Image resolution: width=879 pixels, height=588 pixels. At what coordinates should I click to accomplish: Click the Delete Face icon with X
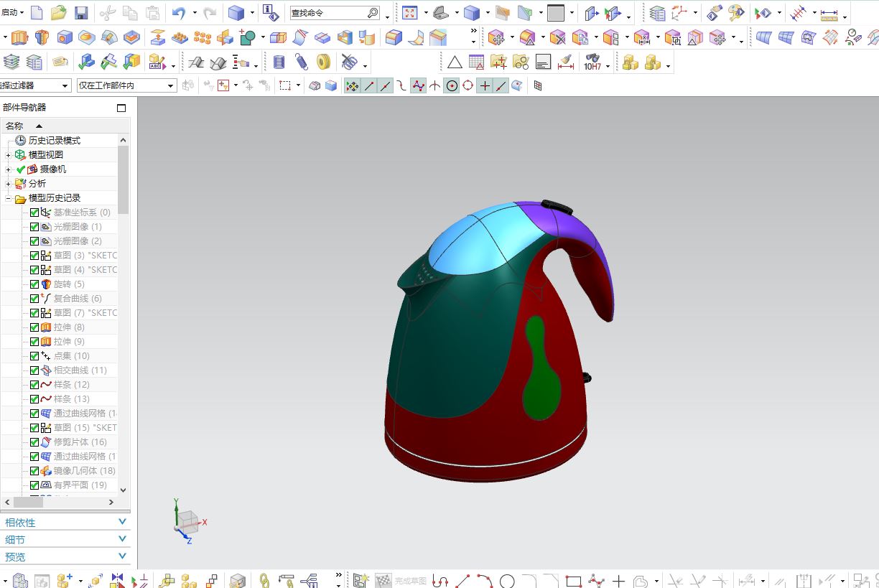point(558,37)
